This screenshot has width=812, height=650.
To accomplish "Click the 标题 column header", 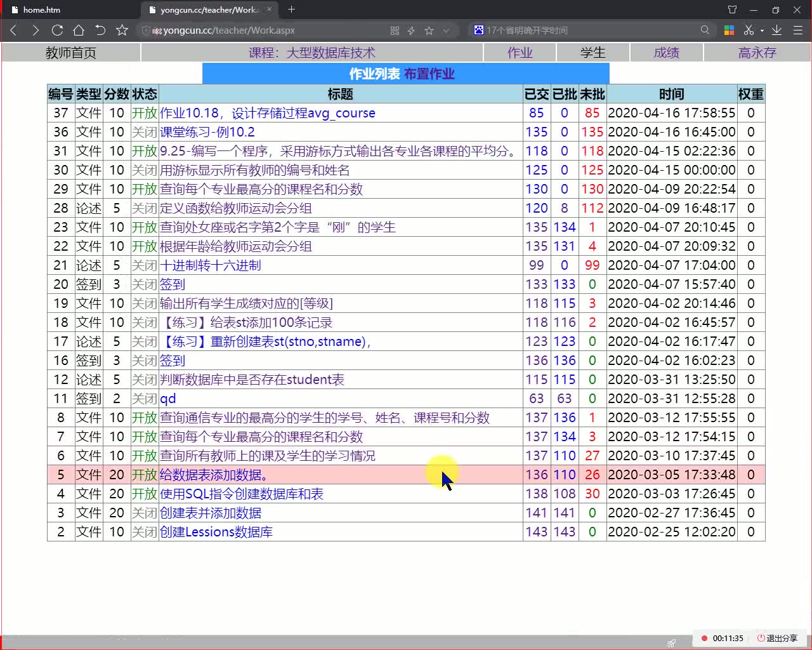I will [341, 94].
